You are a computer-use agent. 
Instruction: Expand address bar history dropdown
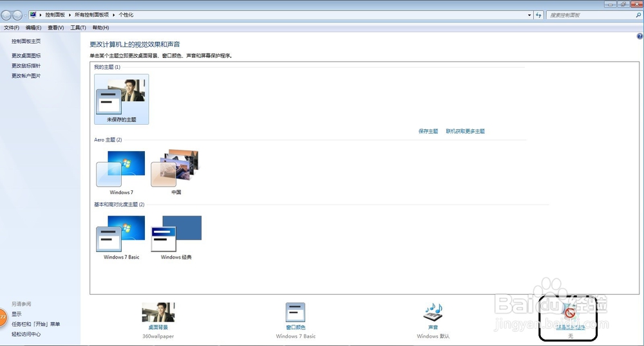point(529,15)
